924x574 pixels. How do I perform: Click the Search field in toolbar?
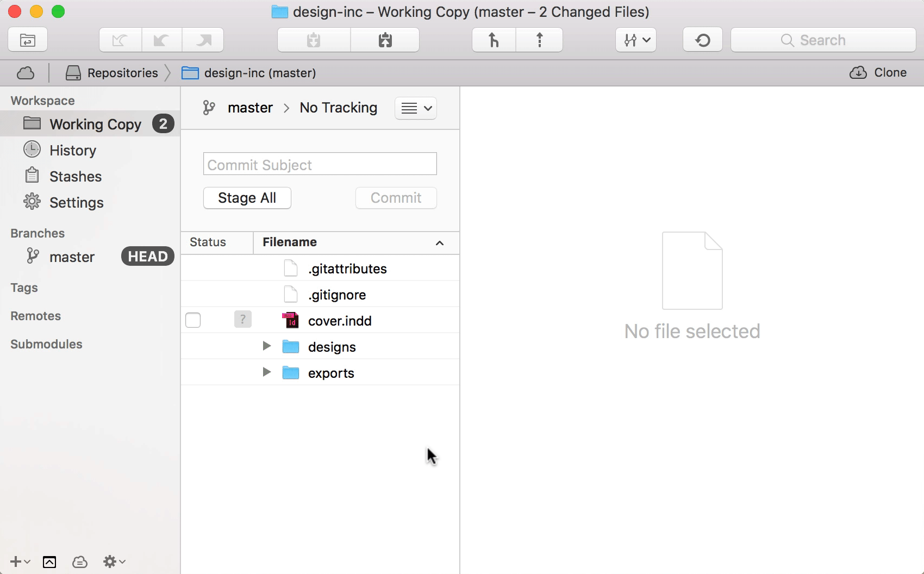(x=823, y=40)
